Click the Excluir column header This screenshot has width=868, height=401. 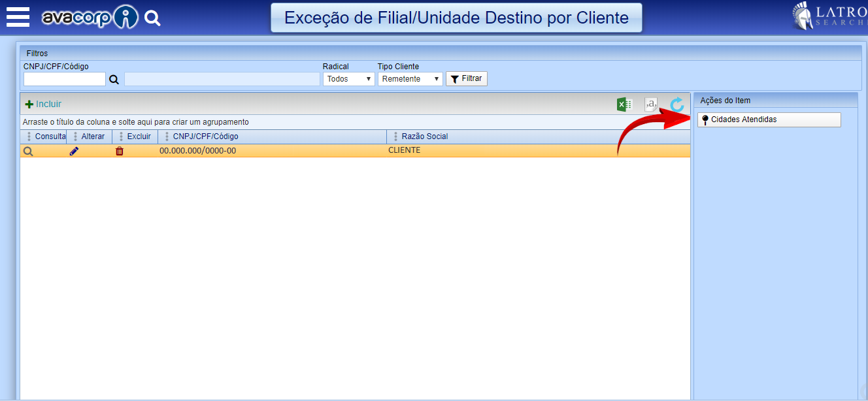(x=139, y=136)
